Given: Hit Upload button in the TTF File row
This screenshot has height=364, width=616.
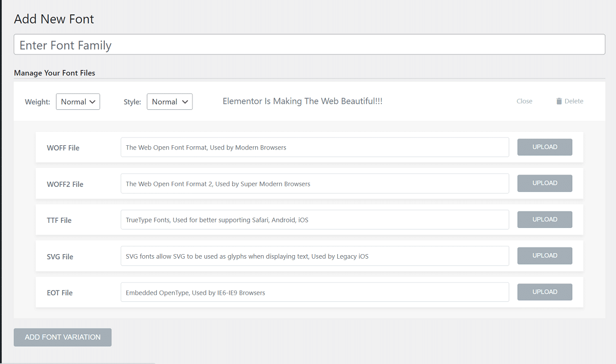Looking at the screenshot, I should point(544,220).
